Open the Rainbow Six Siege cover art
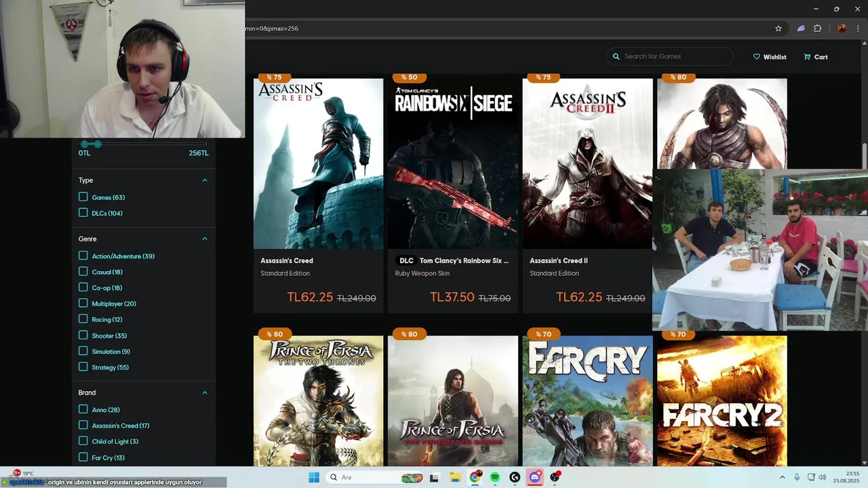Viewport: 868px width, 488px height. (x=453, y=163)
